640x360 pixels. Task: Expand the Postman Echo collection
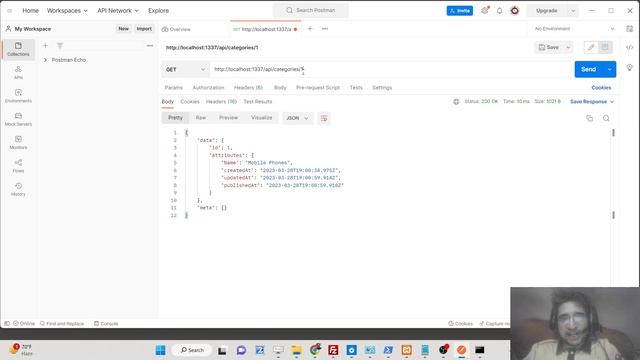[x=45, y=60]
